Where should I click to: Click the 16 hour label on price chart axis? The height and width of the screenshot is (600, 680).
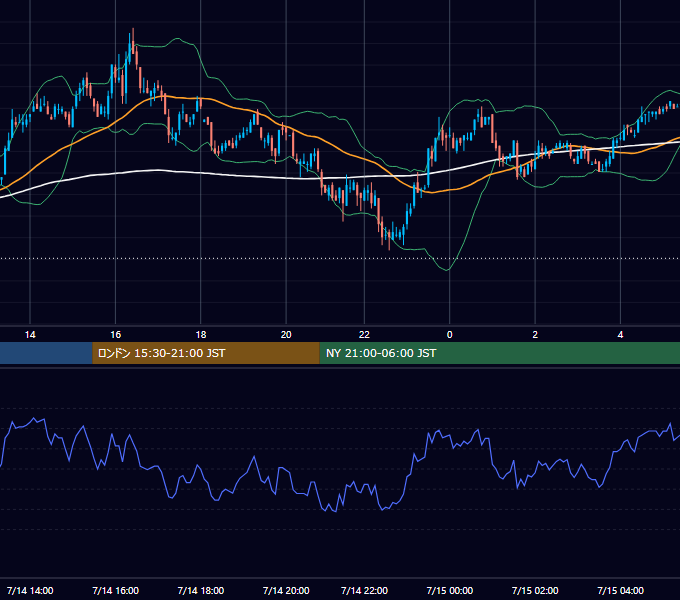coord(115,335)
